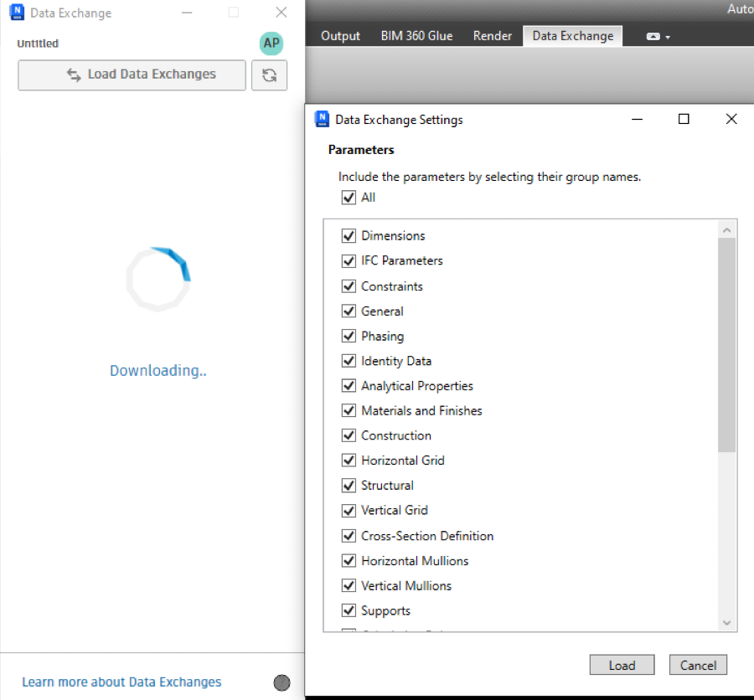
Task: Open the Render ribbon tab
Action: click(493, 36)
